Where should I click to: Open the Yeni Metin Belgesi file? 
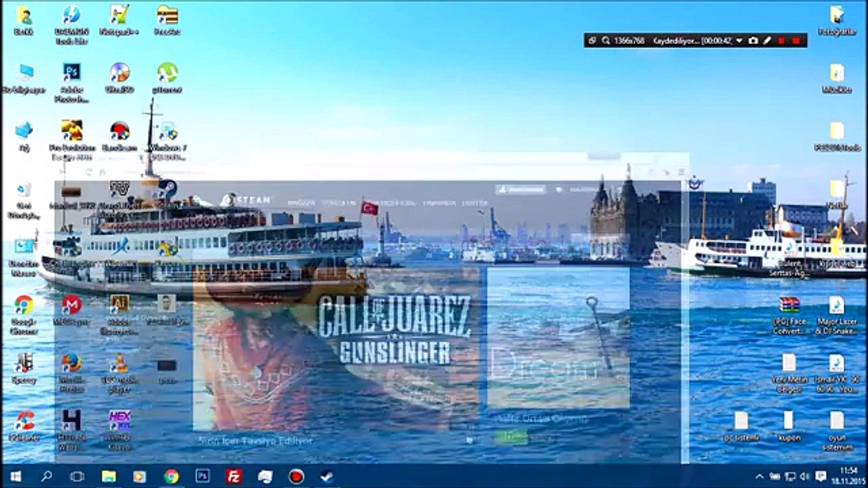(x=789, y=372)
